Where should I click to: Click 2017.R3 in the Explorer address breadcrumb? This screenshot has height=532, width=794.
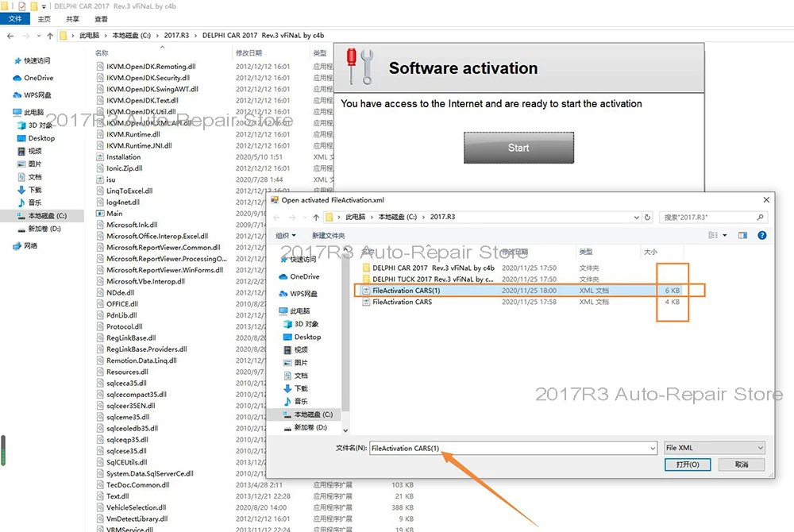tap(176, 36)
